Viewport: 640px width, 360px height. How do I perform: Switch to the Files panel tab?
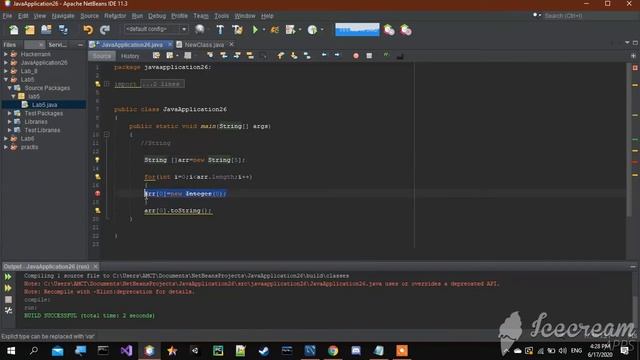(x=10, y=45)
